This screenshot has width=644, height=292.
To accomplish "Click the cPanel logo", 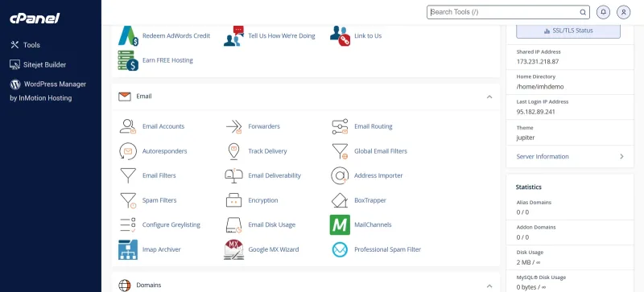I will [x=35, y=19].
